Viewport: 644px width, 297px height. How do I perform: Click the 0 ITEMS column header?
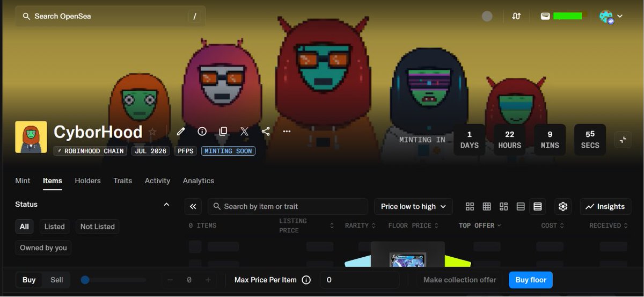pos(202,226)
